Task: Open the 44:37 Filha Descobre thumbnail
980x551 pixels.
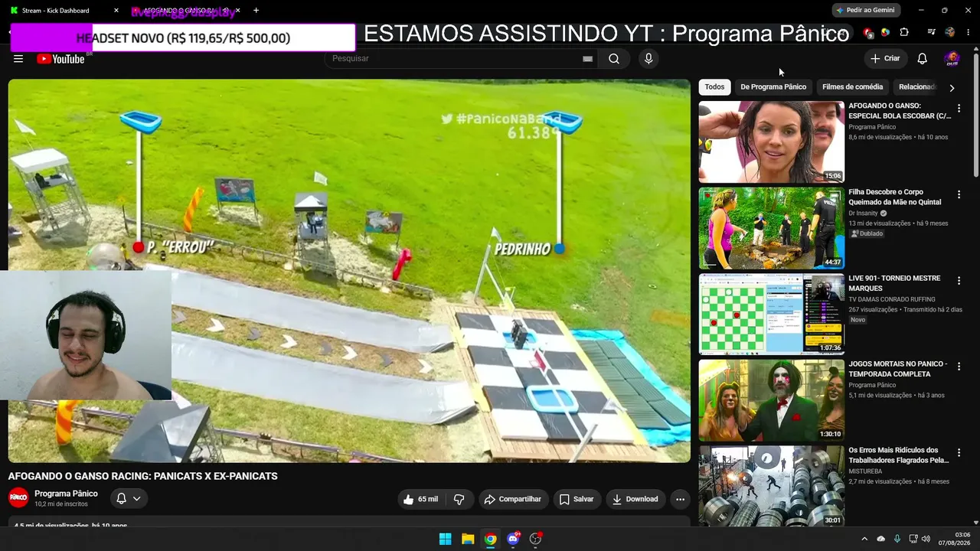Action: [x=772, y=228]
